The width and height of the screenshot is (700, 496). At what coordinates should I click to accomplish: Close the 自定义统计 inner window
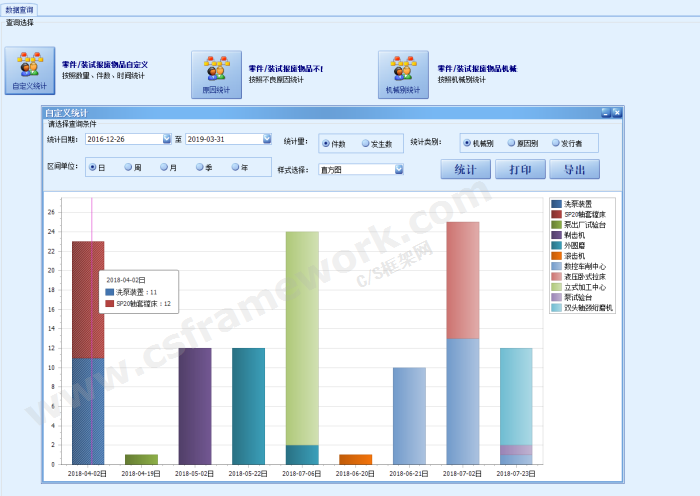click(617, 113)
